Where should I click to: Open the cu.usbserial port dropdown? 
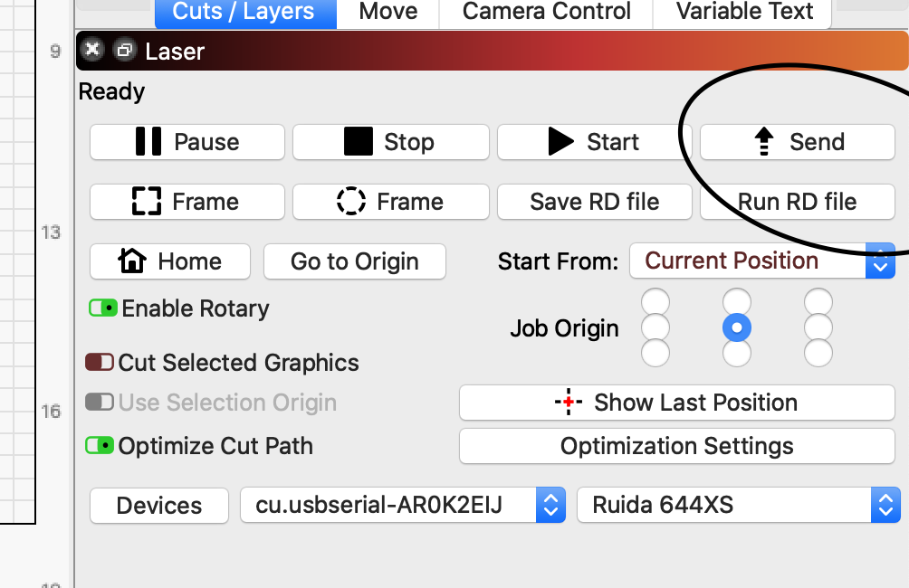[x=403, y=505]
